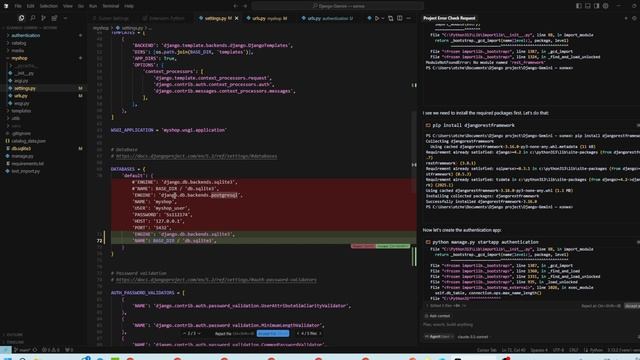Open settings gear in title bar
Screen dimensions: 640x360
[606, 6]
